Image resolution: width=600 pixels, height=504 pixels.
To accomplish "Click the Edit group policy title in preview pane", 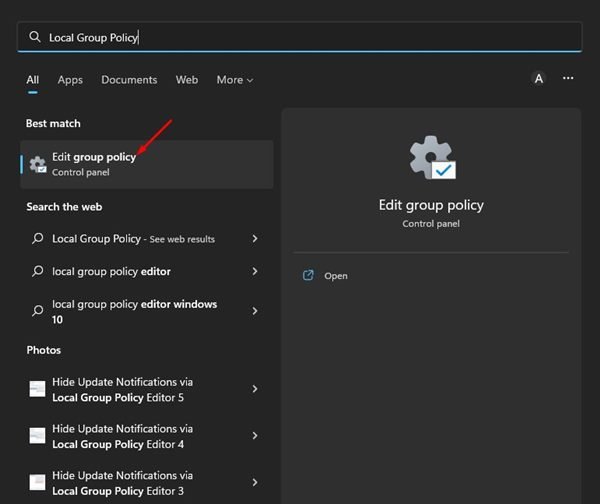I will click(431, 205).
